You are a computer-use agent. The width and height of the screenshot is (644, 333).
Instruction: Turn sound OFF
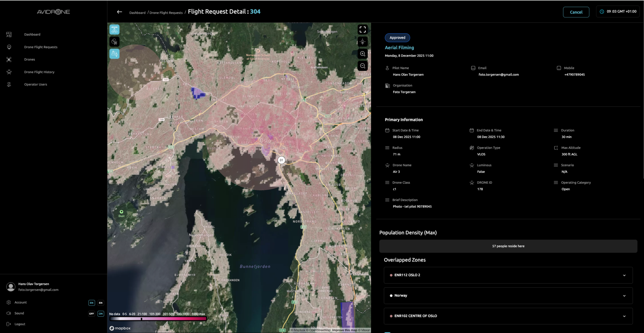(92, 314)
